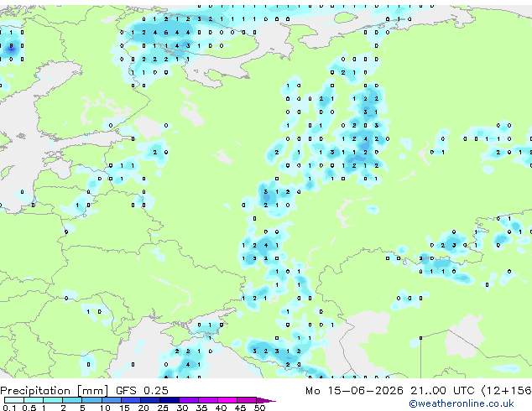Image resolution: width=532 pixels, height=411 pixels.
Task: Click the '0.1' legend scale label
Action: tap(9, 408)
